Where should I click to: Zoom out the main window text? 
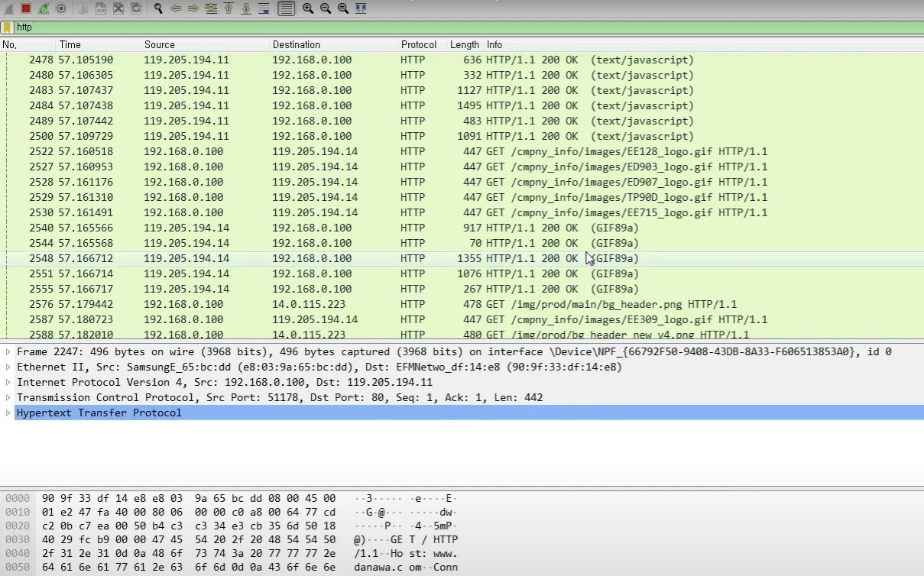(326, 8)
